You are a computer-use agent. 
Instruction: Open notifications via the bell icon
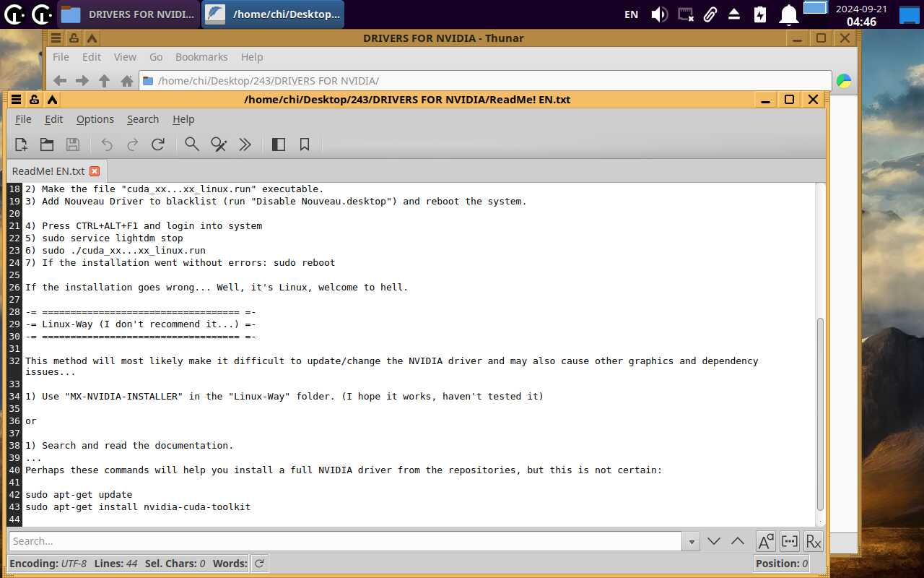coord(789,14)
